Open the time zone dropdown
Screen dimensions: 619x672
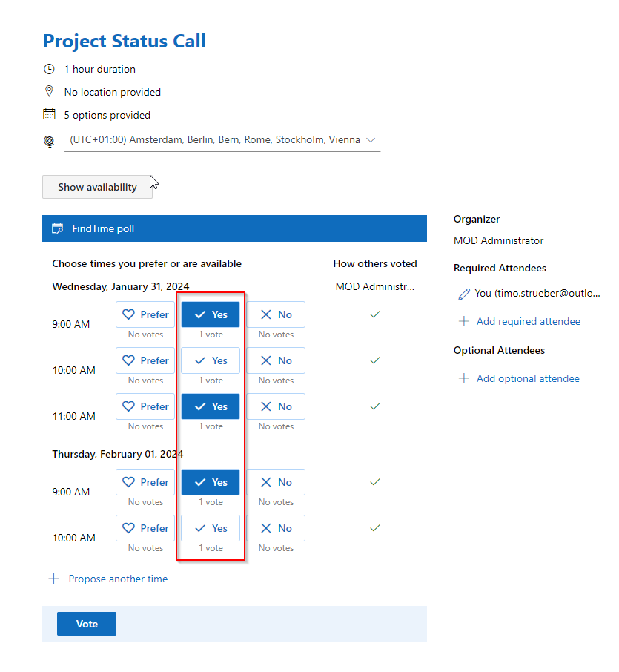215,139
